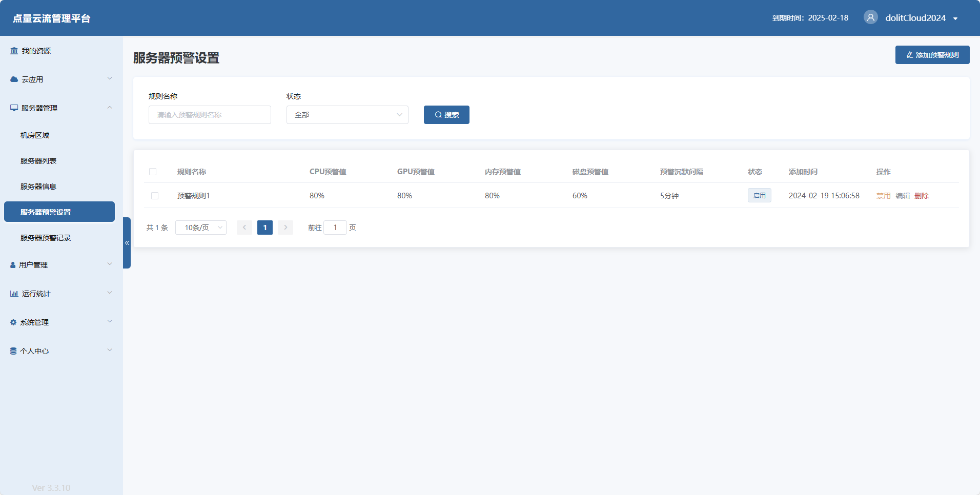Screen dimensions: 980x495
Task: Open the 10条/页 page size dropdown
Action: (x=201, y=228)
